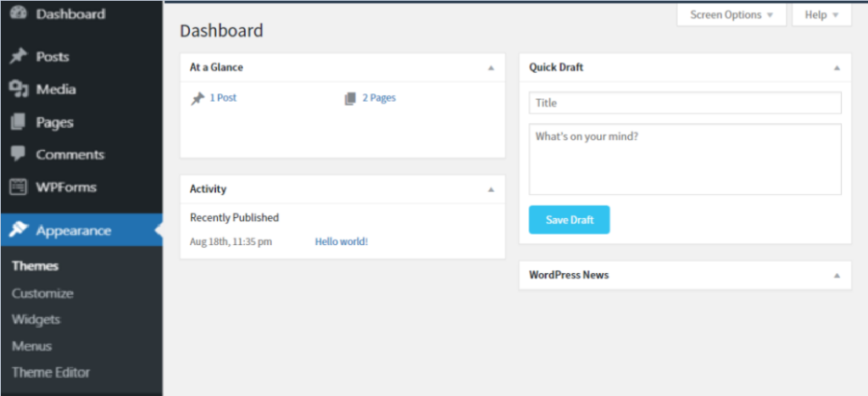Open the Help dropdown tab

click(821, 15)
